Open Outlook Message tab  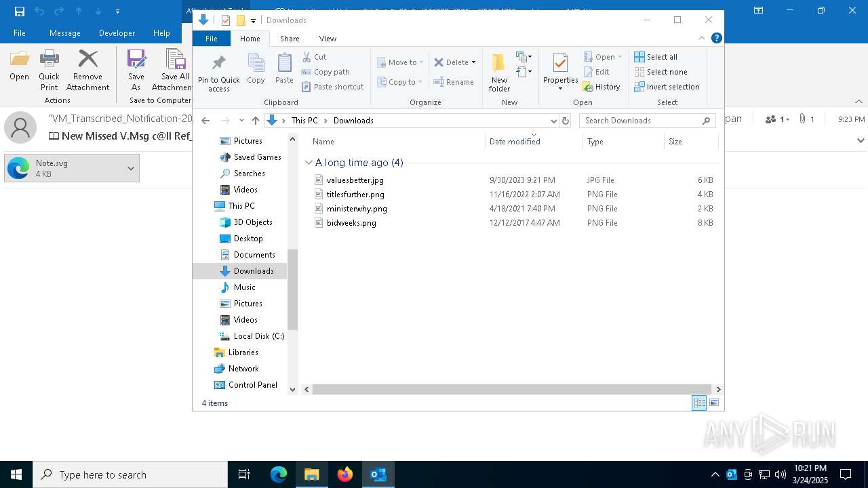coord(65,33)
